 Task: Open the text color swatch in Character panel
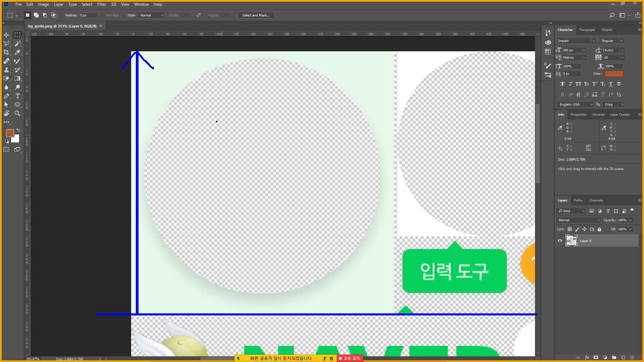tap(614, 74)
